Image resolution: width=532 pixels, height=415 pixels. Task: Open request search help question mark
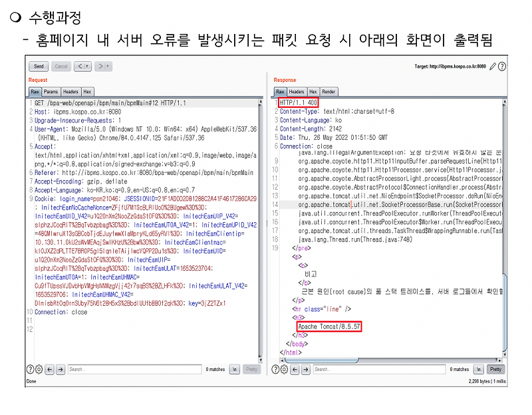pyautogui.click(x=30, y=370)
